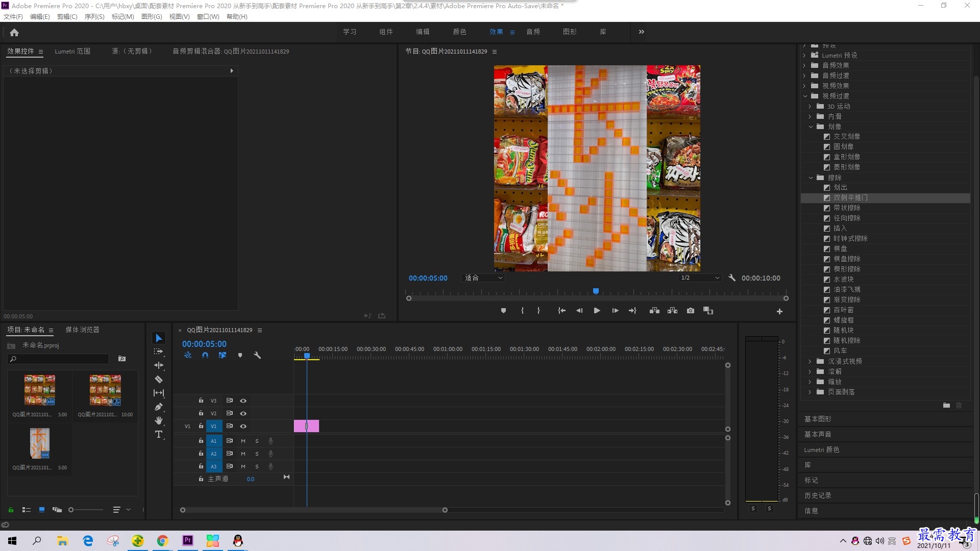Step back one frame in Program monitor
Screen dimensions: 980x551
tap(579, 311)
